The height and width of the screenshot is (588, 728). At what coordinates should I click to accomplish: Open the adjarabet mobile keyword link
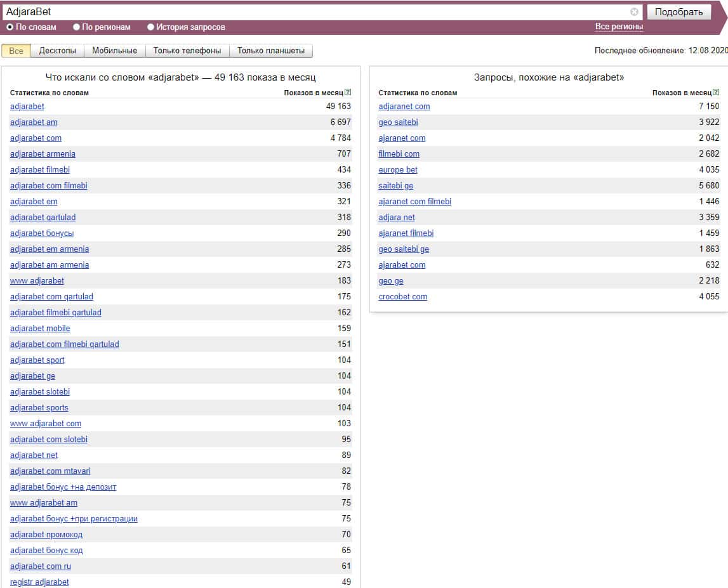pyautogui.click(x=40, y=329)
